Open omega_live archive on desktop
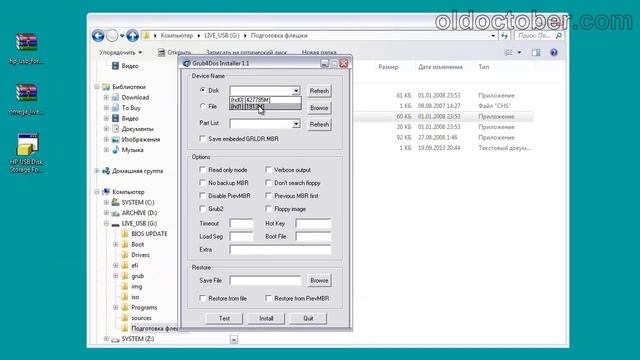This screenshot has width=640, height=360. (27, 99)
